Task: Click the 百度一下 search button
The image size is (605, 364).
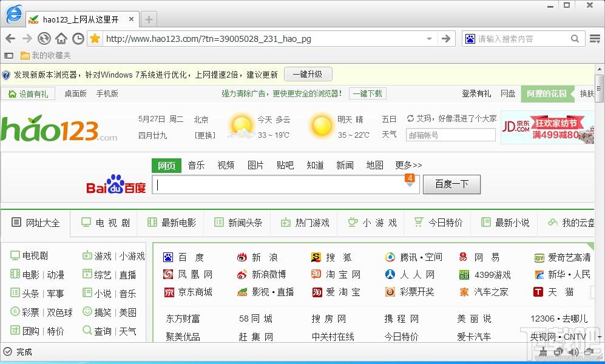Action: pos(452,184)
